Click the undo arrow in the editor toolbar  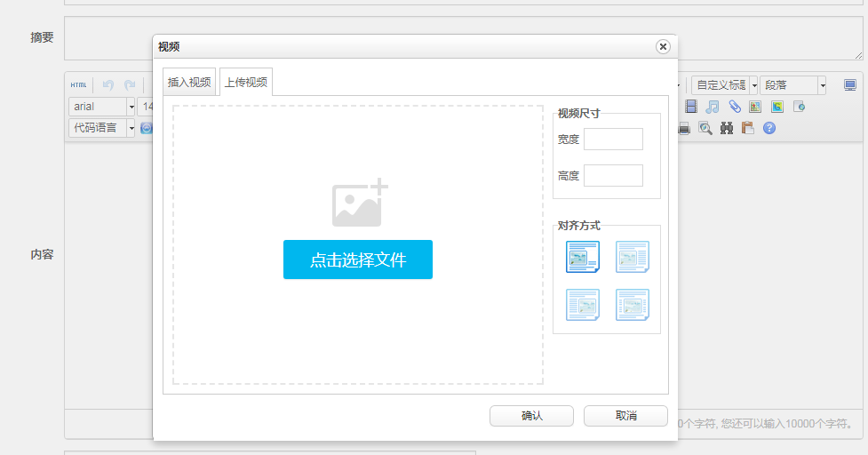click(x=108, y=85)
